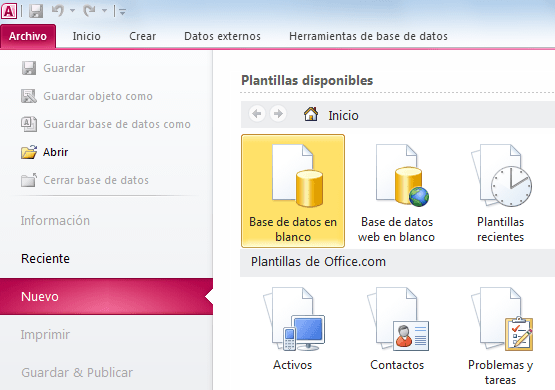This screenshot has height=390, width=555.
Task: Click the Inicio breadcrumb link
Action: point(343,115)
